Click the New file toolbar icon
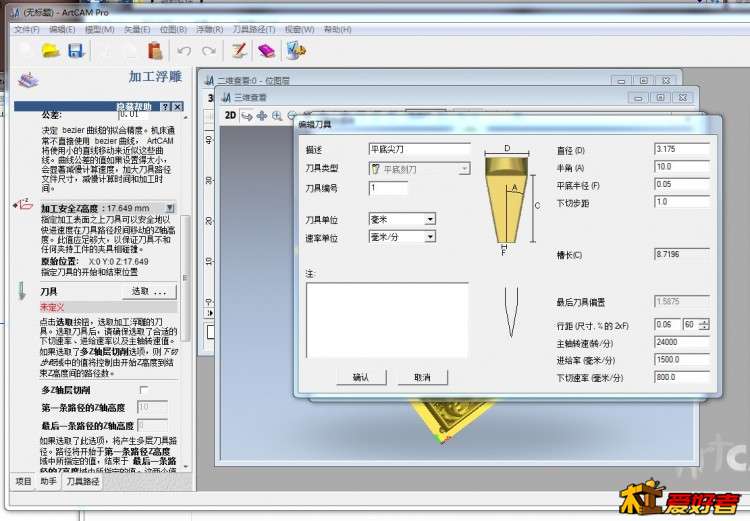This screenshot has width=750, height=521. [26, 50]
